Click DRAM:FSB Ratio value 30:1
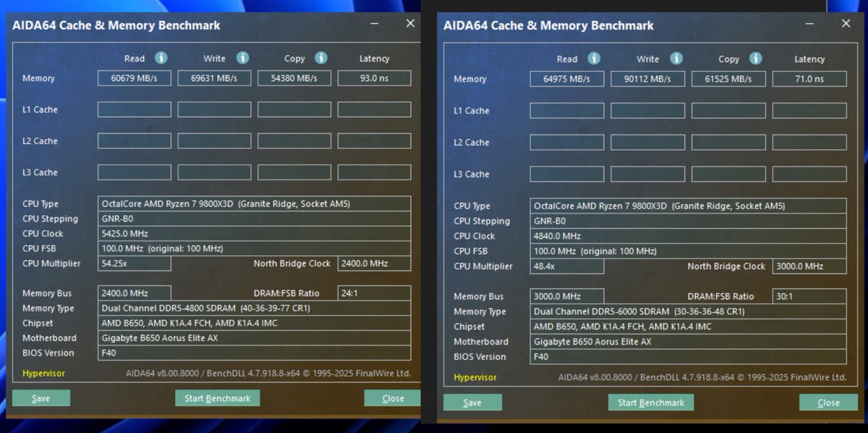 809,296
